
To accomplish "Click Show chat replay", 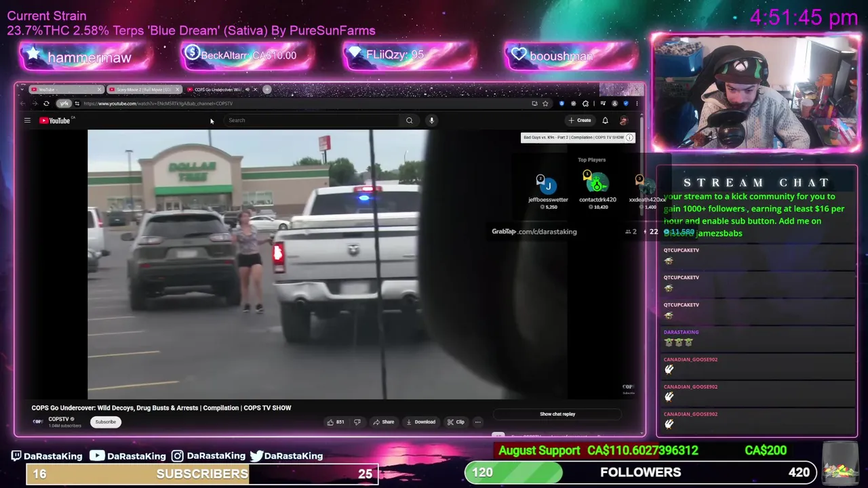I will 557,414.
